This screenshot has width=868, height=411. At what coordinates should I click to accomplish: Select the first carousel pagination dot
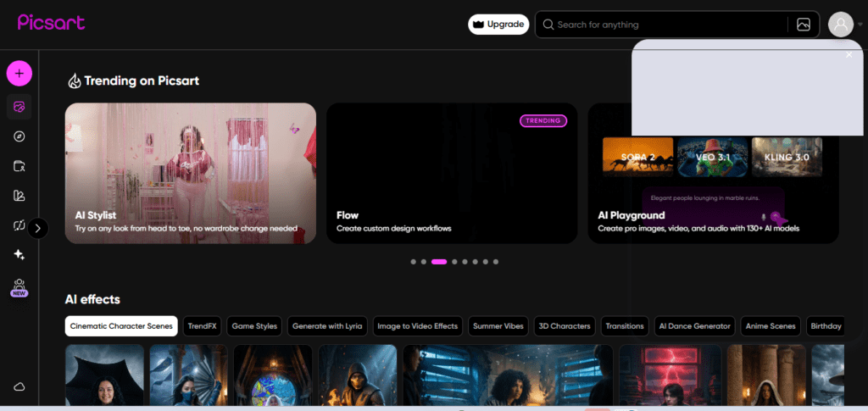(x=413, y=262)
